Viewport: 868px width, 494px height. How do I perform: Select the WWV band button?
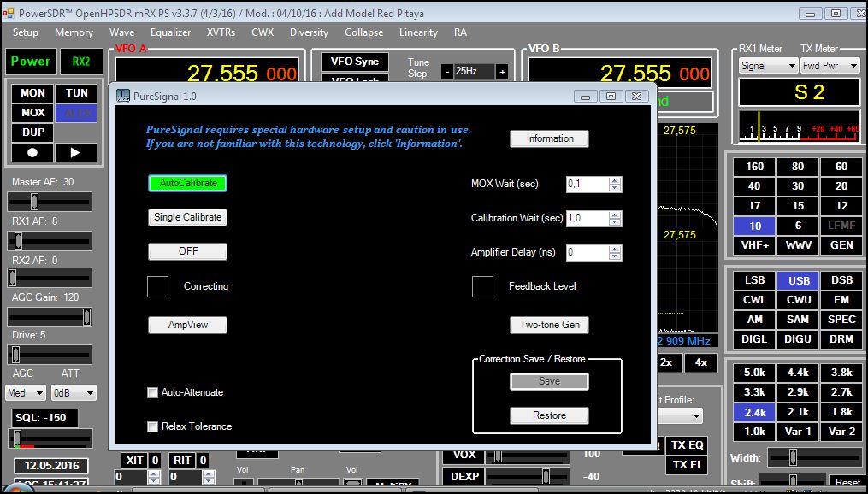pyautogui.click(x=798, y=245)
